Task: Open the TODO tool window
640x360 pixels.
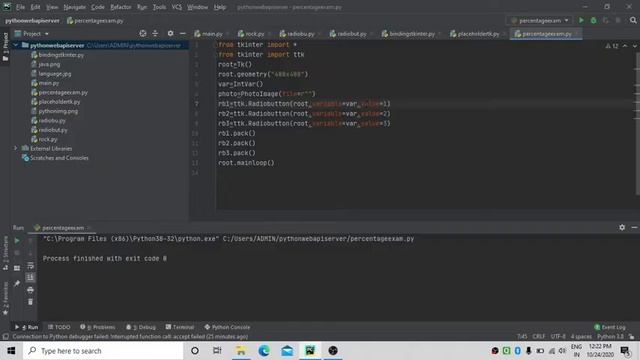Action: pyautogui.click(x=59, y=327)
